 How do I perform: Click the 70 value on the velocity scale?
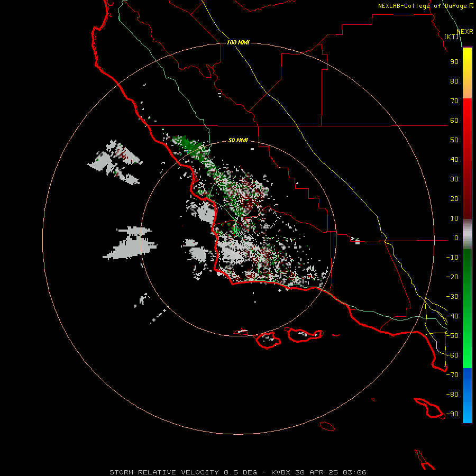pyautogui.click(x=454, y=101)
